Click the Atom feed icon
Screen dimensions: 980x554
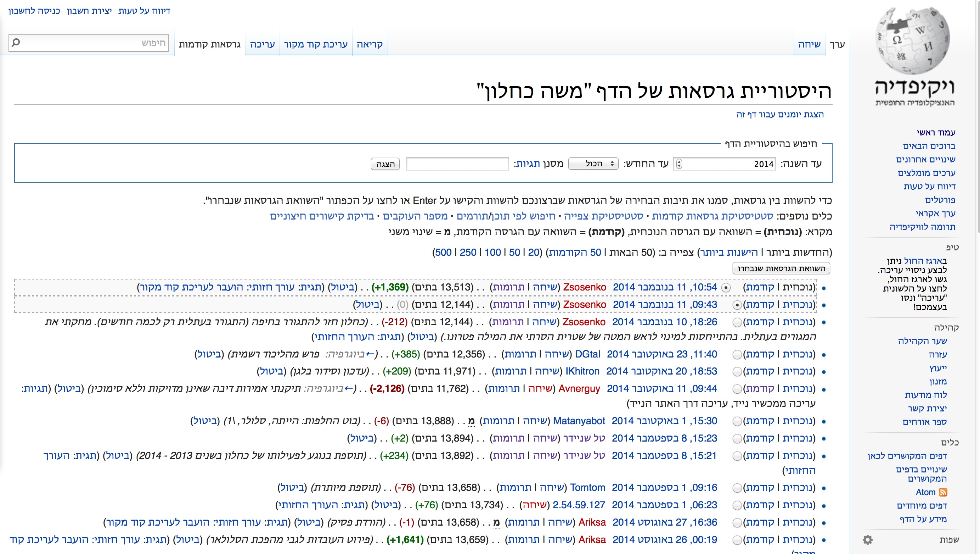943,492
